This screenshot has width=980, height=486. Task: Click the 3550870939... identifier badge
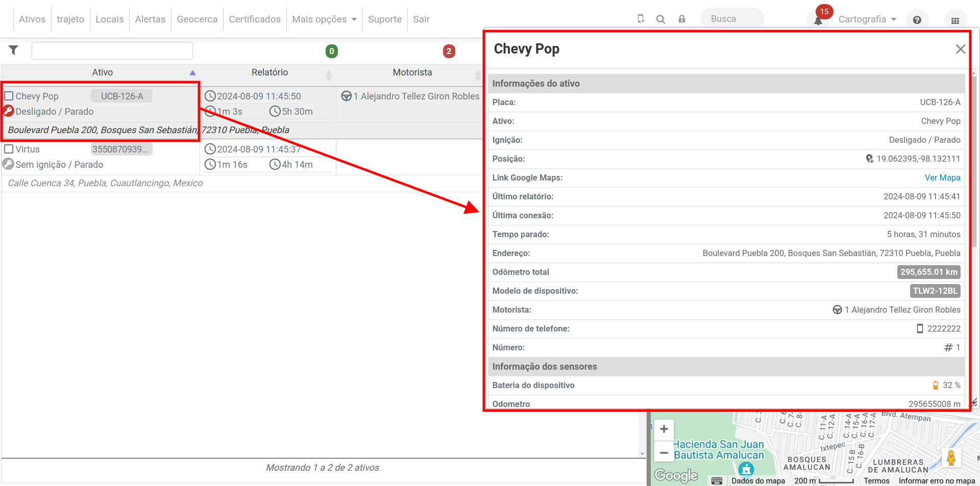click(121, 149)
